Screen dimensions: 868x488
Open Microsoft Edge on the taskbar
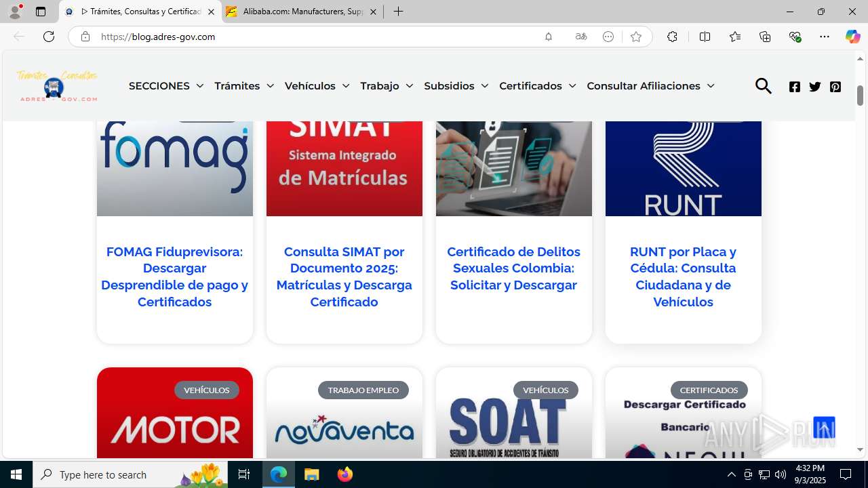pos(279,474)
